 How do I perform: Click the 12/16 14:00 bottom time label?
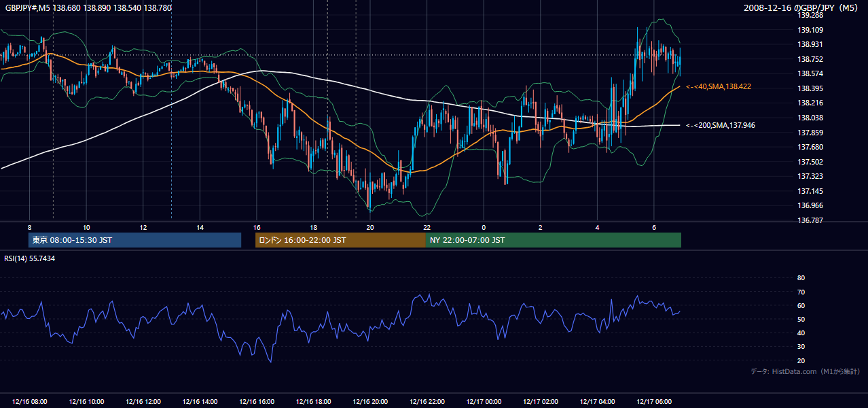[200, 402]
